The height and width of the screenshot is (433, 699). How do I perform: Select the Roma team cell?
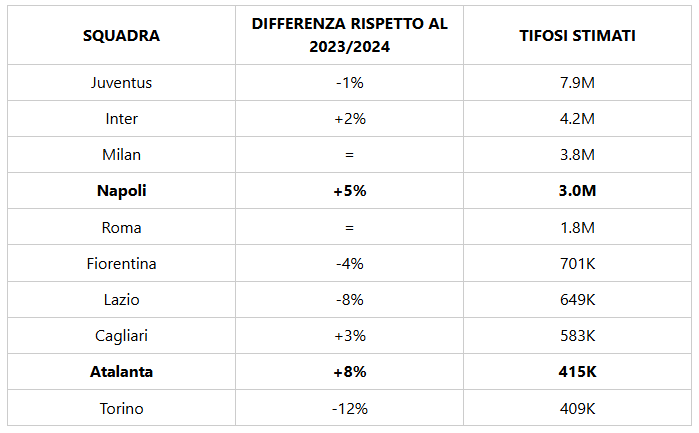click(x=121, y=227)
